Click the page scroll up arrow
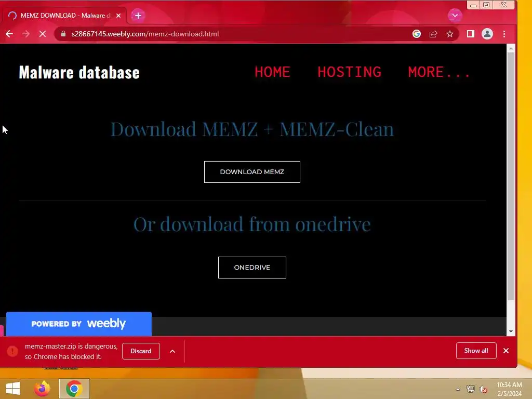Viewport: 532px width, 399px height. [x=511, y=49]
